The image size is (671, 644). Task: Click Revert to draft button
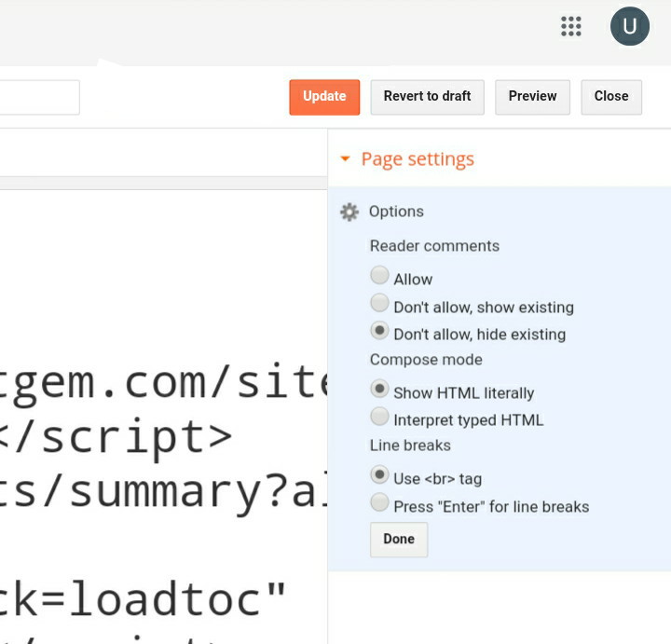[427, 97]
